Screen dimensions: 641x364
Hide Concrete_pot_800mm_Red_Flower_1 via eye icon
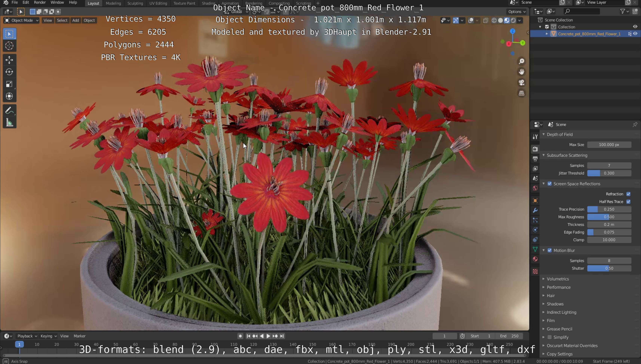point(635,34)
